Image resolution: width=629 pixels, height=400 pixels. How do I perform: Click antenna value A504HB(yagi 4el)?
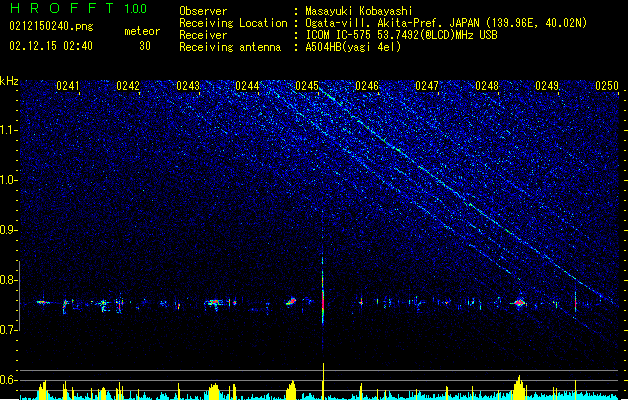click(353, 47)
